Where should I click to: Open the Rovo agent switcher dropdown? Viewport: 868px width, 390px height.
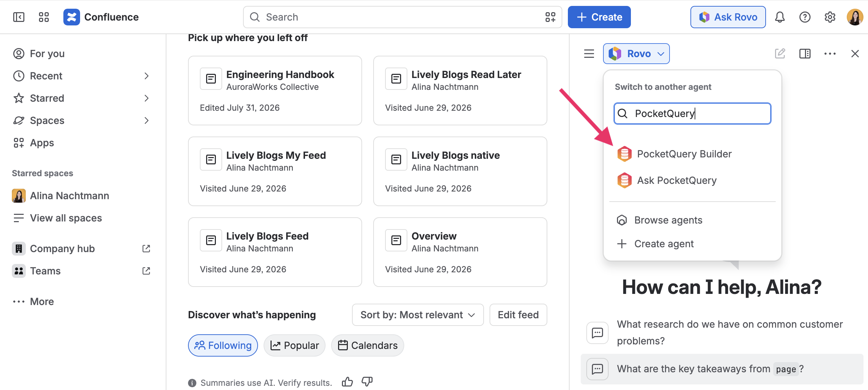click(636, 54)
